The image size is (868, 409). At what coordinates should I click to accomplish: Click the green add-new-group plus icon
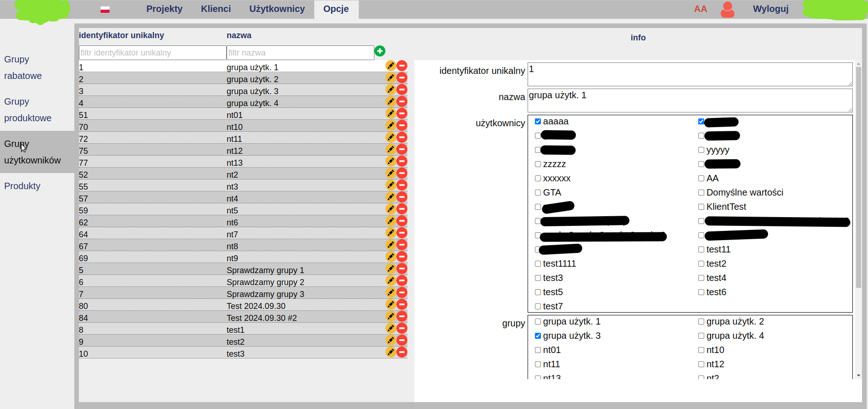click(380, 51)
